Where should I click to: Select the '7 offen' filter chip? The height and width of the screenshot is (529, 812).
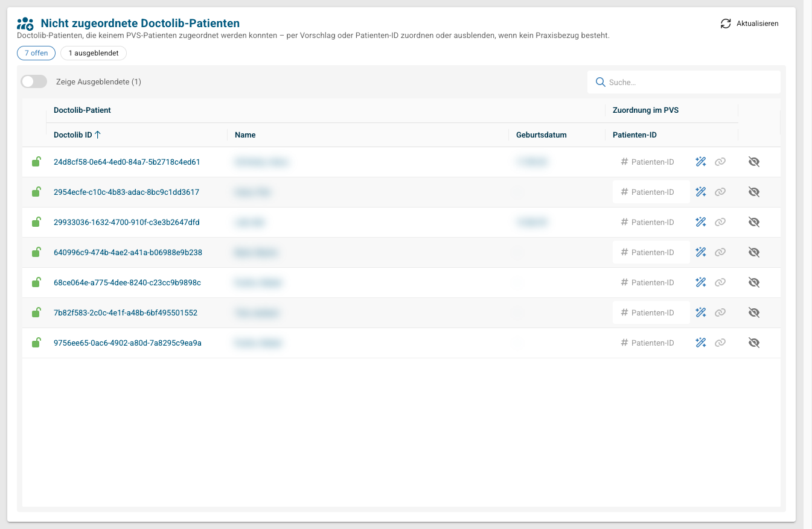tap(36, 53)
